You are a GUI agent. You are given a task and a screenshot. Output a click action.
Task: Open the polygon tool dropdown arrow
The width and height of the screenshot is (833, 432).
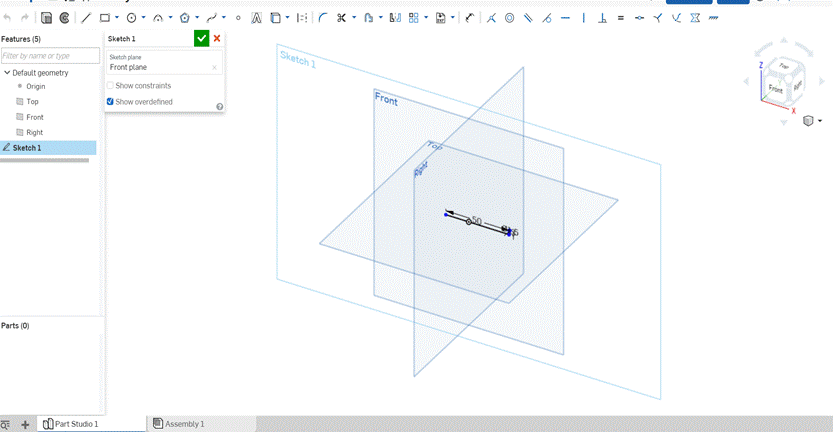coord(197,18)
